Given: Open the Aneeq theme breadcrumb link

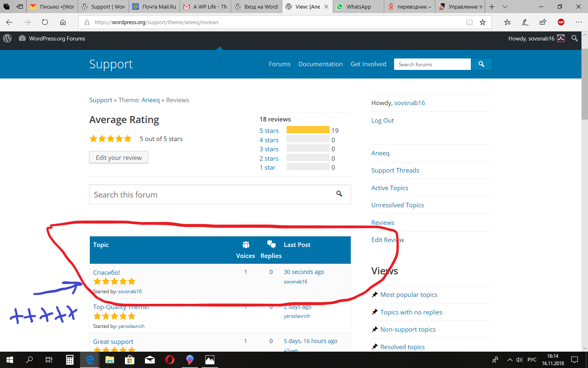Looking at the screenshot, I should [x=151, y=100].
